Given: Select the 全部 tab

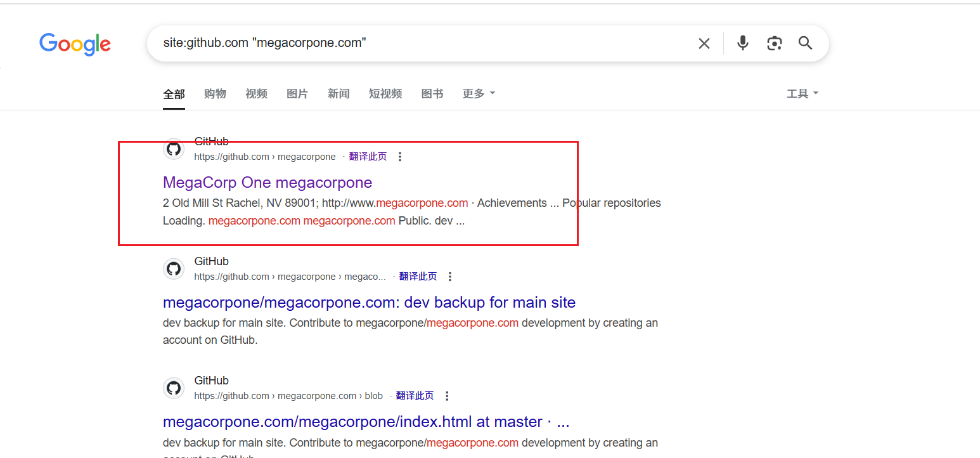Looking at the screenshot, I should [x=174, y=94].
